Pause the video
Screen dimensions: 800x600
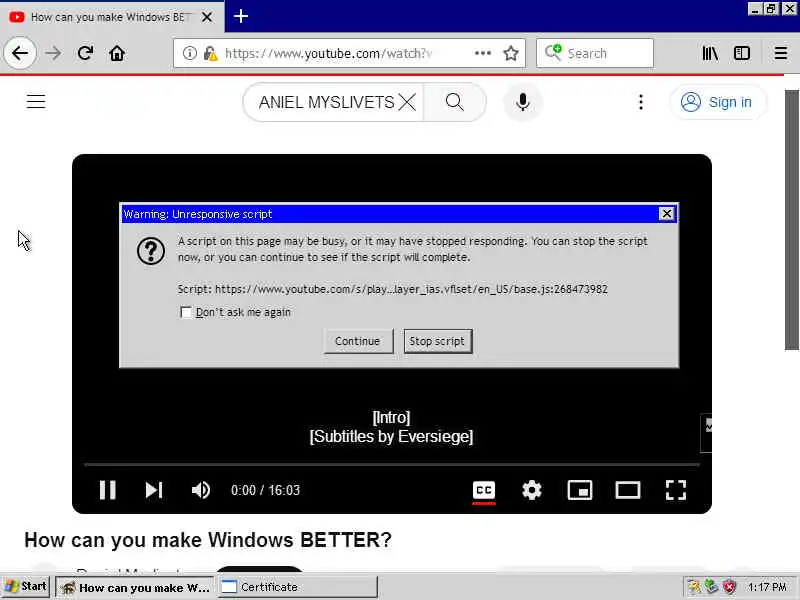coord(107,490)
